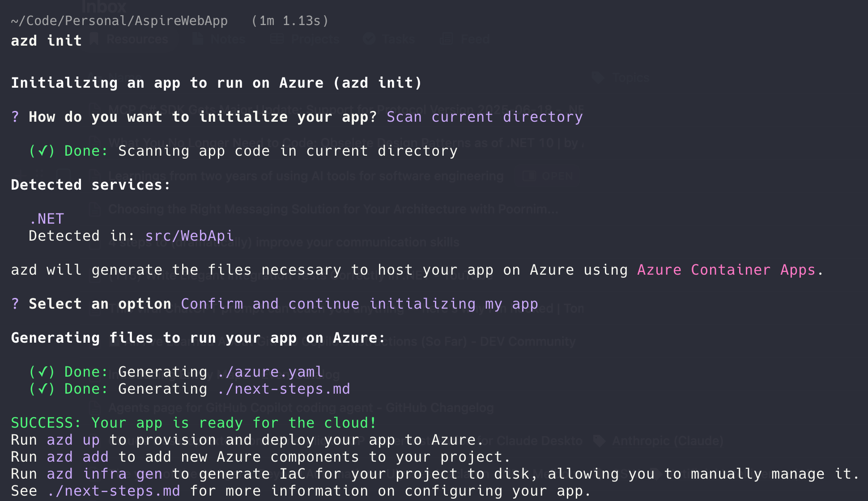868x501 pixels.
Task: Click the "Select an option" prompt
Action: click(x=100, y=304)
